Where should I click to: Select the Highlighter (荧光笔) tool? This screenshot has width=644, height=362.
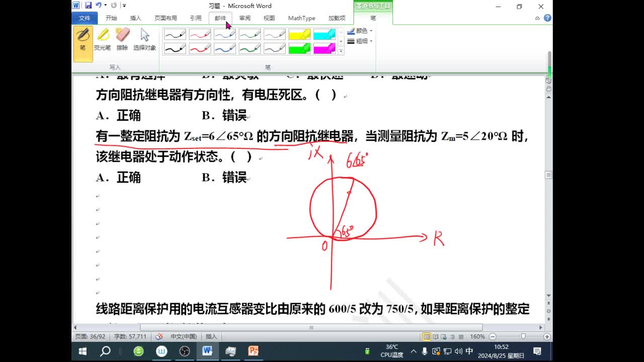(x=102, y=39)
